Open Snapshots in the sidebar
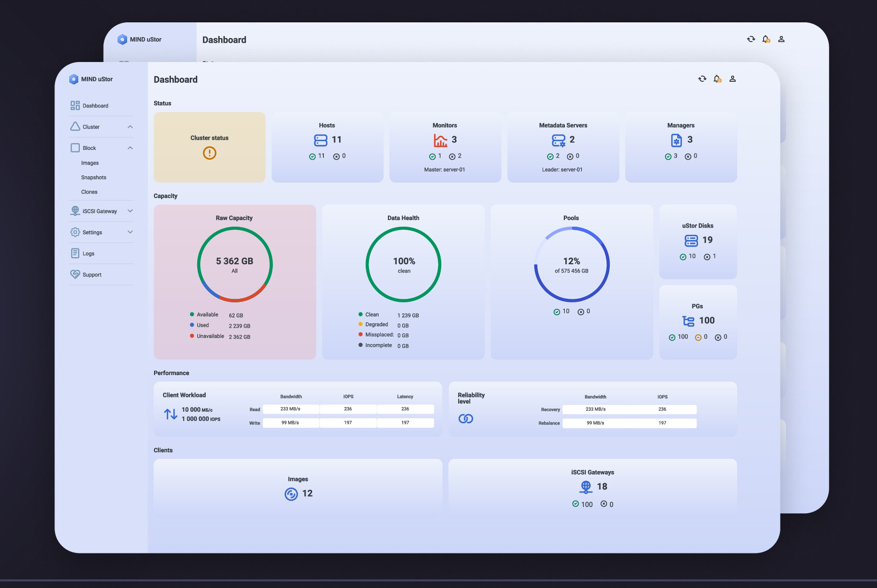This screenshot has height=588, width=877. [94, 177]
